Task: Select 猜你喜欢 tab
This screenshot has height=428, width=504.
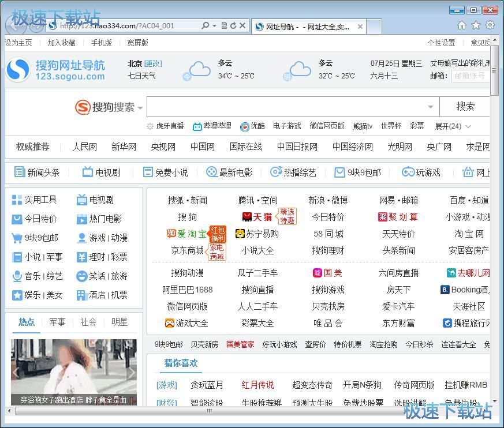Action: (181, 363)
